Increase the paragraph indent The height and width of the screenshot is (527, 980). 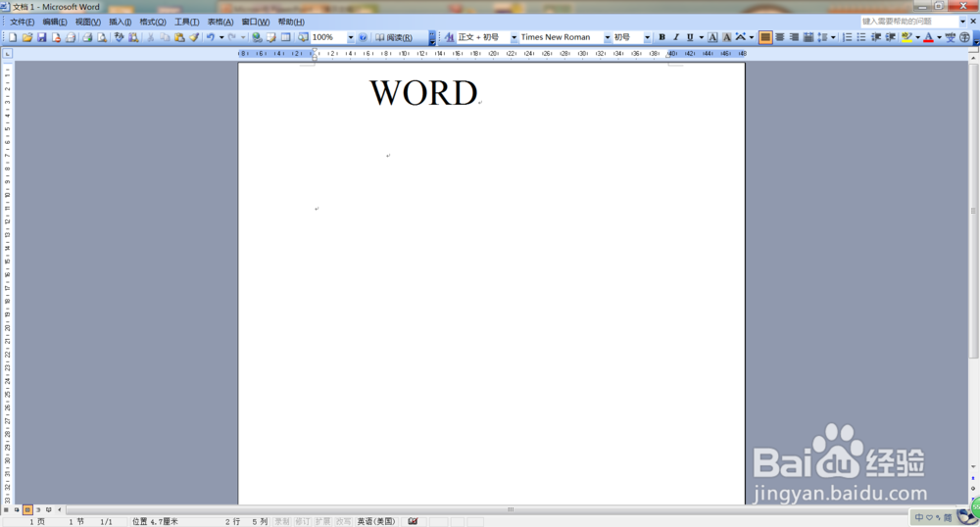[891, 37]
